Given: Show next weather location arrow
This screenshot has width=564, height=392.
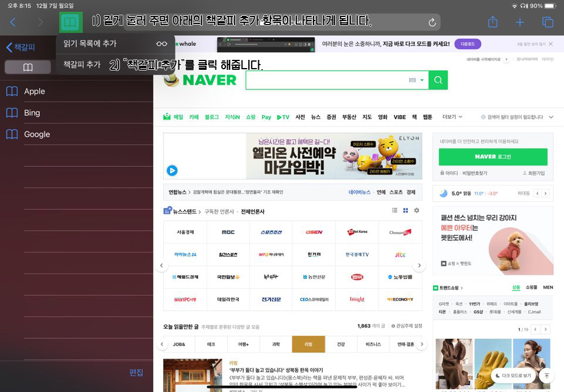Looking at the screenshot, I should (546, 194).
